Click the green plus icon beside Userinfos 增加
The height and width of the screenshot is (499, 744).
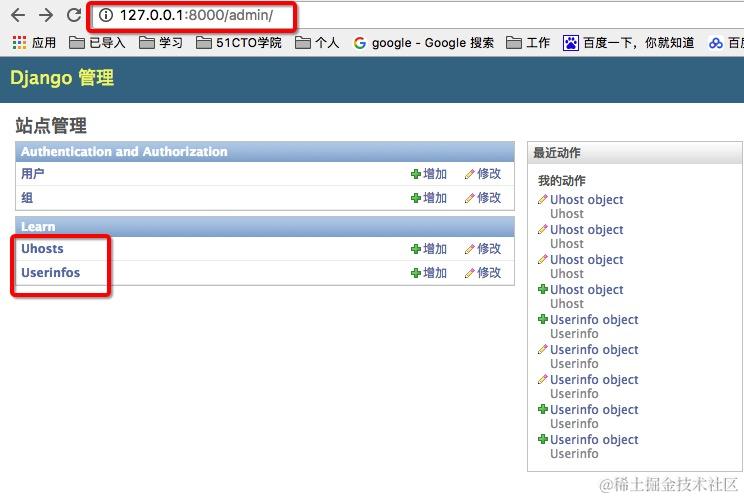tap(416, 273)
